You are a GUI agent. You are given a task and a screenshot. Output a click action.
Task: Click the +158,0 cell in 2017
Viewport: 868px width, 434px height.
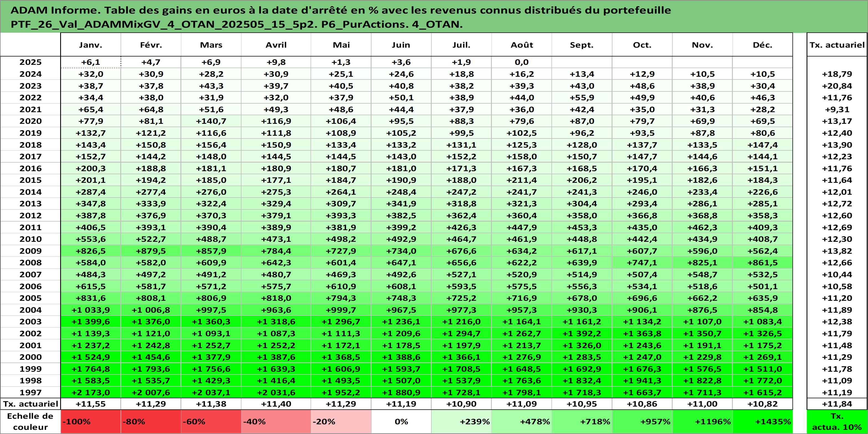click(522, 156)
